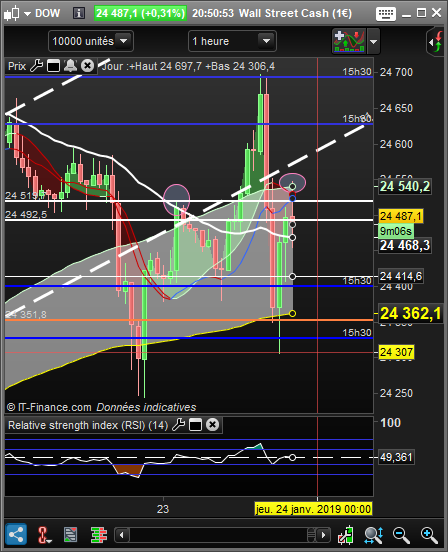Select the yellow 24 362,1 axis label

coord(410,313)
